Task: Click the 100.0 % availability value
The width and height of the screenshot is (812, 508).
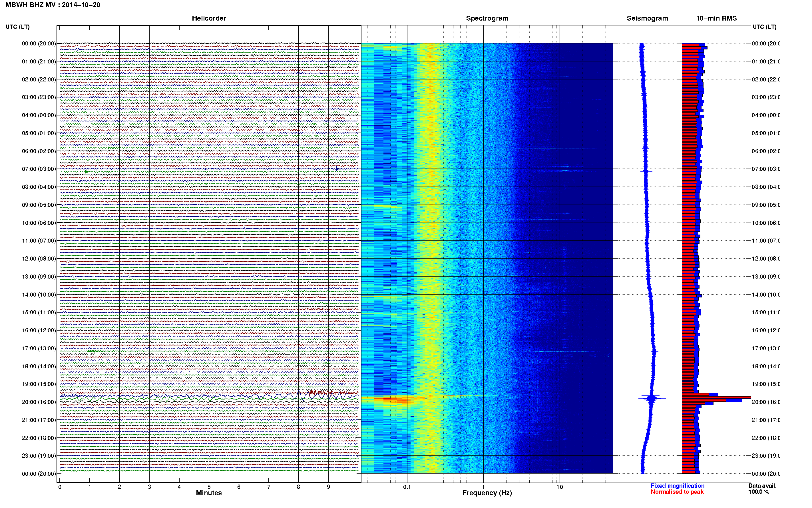Action: 759,492
